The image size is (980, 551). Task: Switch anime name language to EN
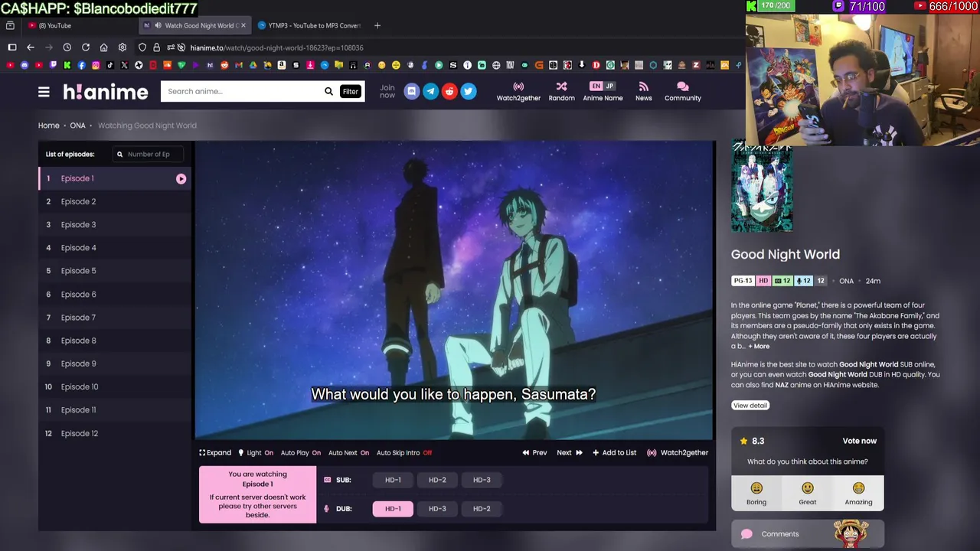click(x=596, y=86)
